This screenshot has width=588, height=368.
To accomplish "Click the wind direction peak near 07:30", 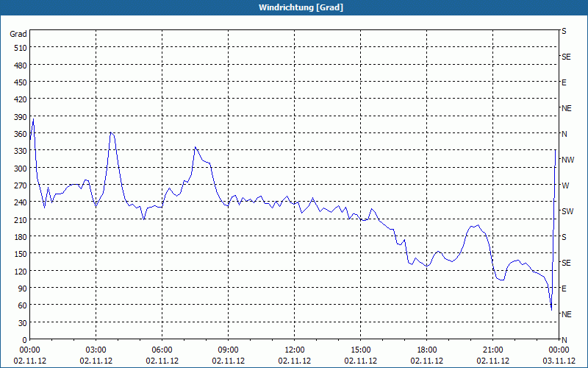I will point(195,147).
